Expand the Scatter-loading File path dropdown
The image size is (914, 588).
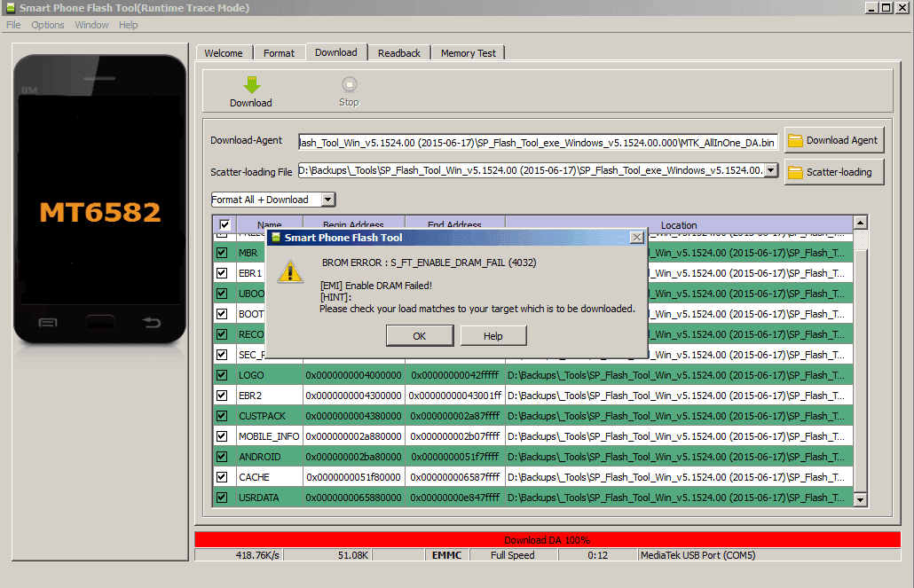click(770, 170)
